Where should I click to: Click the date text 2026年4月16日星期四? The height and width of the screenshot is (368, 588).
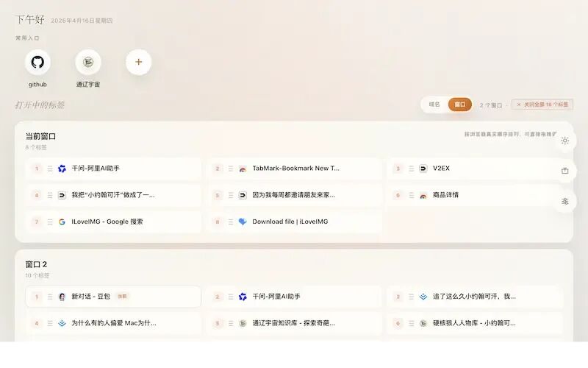tap(82, 21)
